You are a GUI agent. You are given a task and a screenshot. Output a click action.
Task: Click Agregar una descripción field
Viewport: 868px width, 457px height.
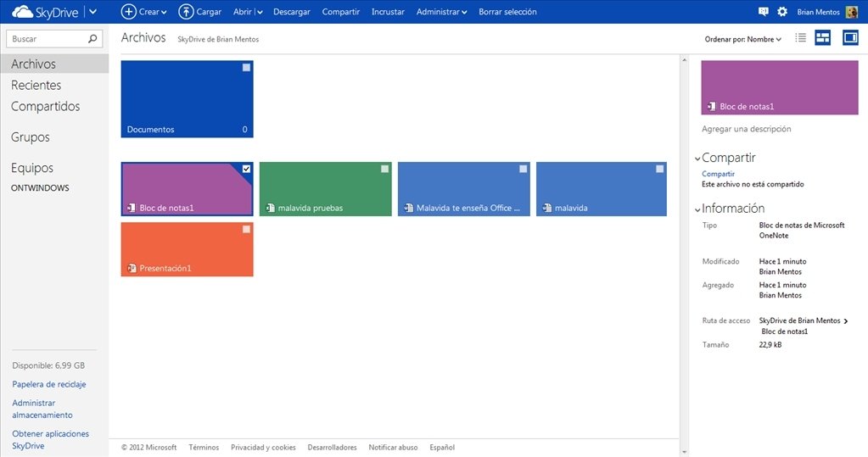746,129
